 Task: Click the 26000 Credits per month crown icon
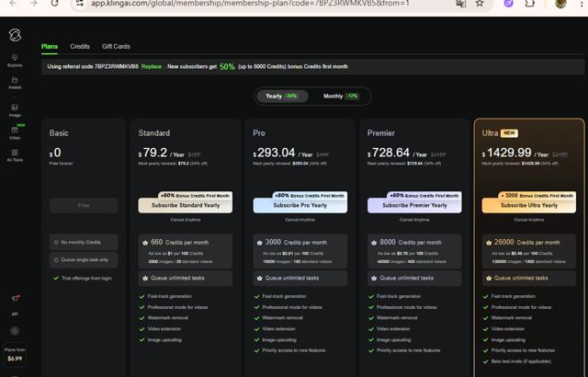point(489,243)
